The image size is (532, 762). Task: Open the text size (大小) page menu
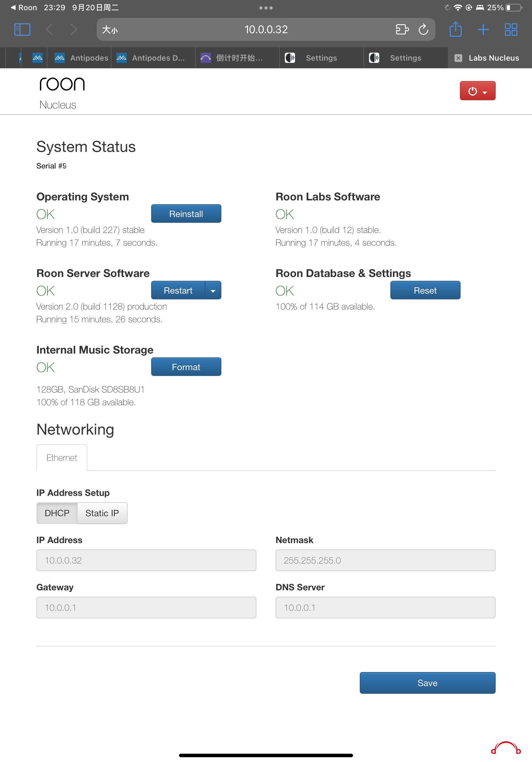[x=110, y=30]
